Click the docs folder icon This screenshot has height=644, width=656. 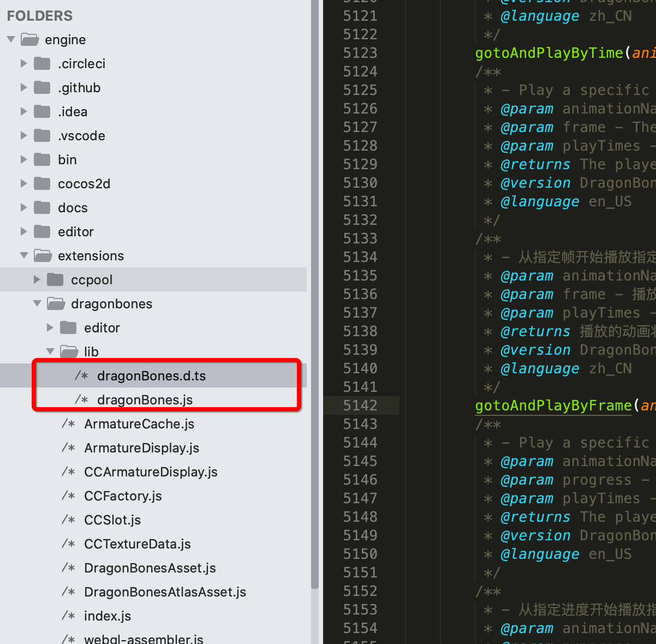pyautogui.click(x=42, y=208)
